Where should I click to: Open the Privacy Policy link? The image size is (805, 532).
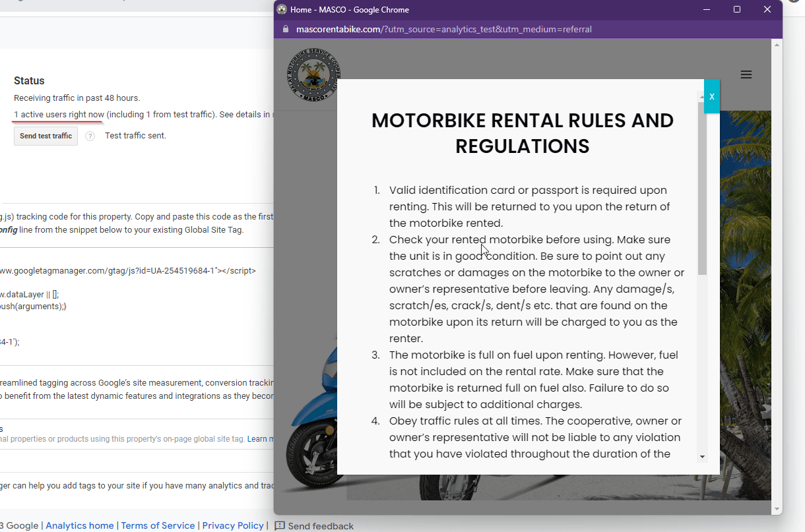pyautogui.click(x=233, y=525)
